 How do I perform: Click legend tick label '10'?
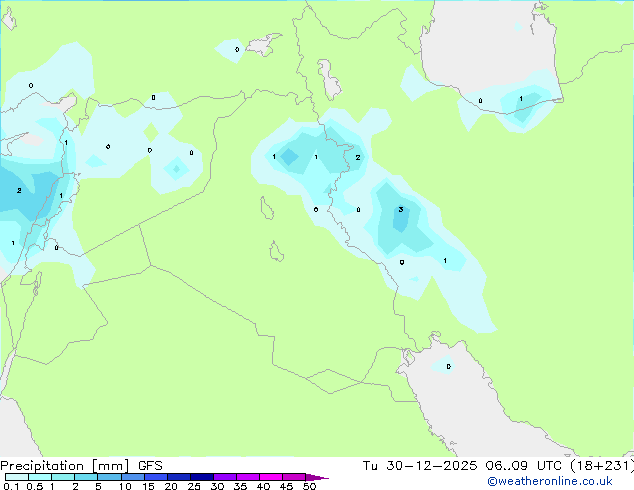tap(125, 486)
